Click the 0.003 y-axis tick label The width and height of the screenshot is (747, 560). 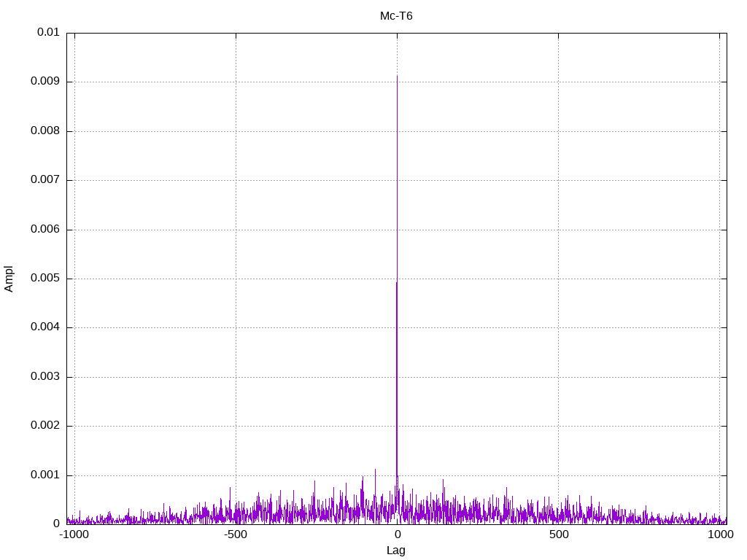click(45, 377)
